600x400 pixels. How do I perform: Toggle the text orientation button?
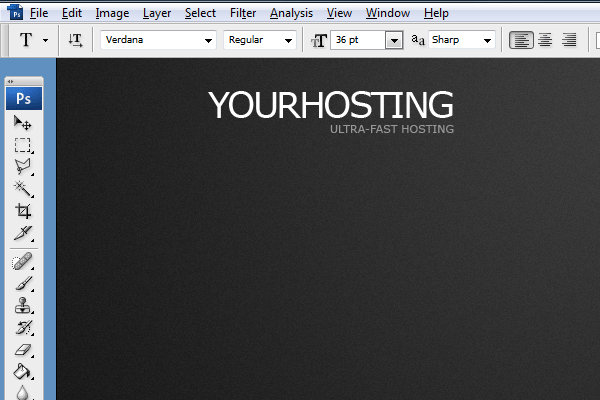pos(76,40)
